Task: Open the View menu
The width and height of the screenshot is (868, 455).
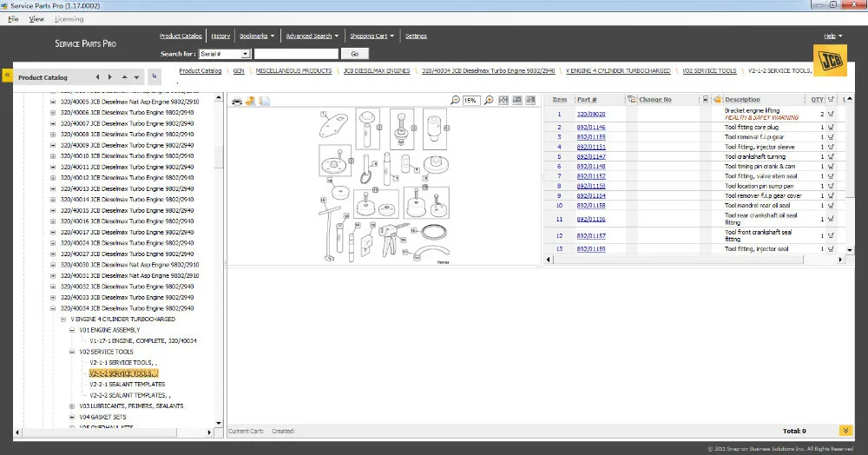Action: click(x=36, y=19)
